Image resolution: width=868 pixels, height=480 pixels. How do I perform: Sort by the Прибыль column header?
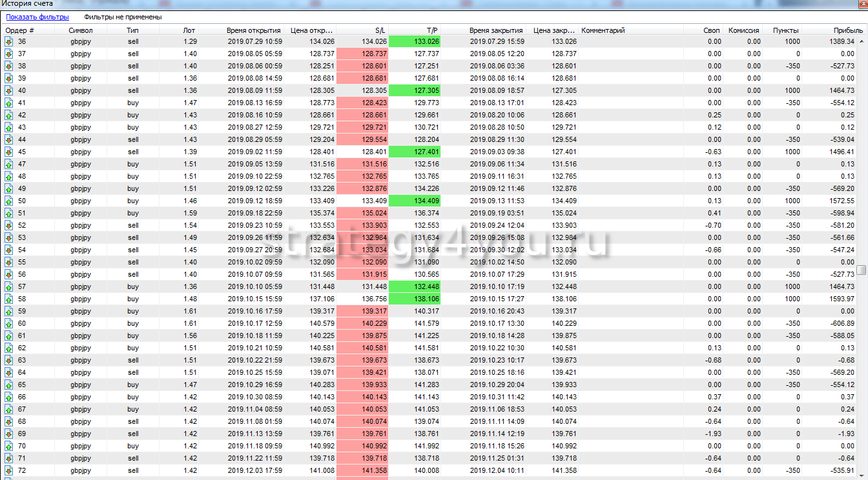click(x=847, y=30)
